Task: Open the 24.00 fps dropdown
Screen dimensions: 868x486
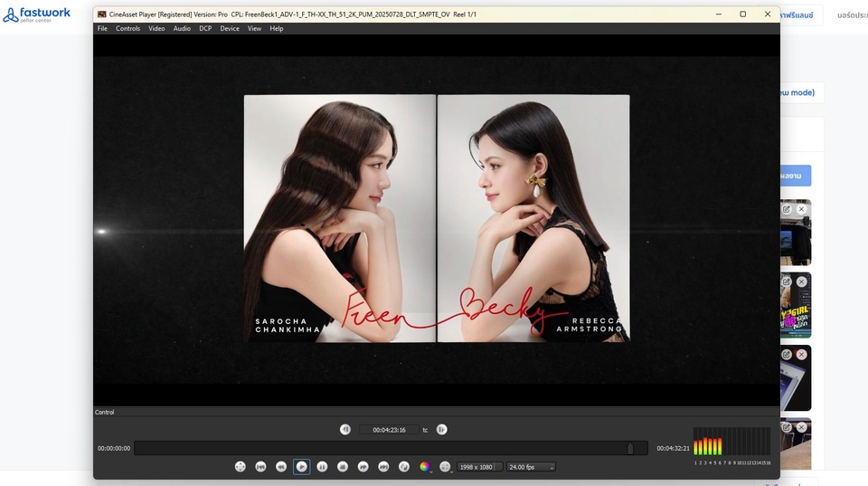Action: (531, 467)
